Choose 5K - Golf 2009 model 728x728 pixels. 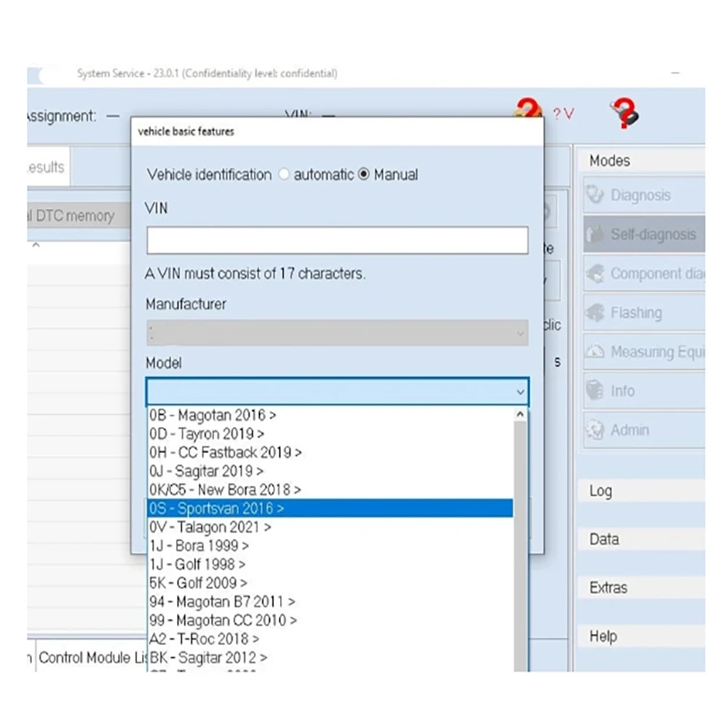(x=330, y=582)
